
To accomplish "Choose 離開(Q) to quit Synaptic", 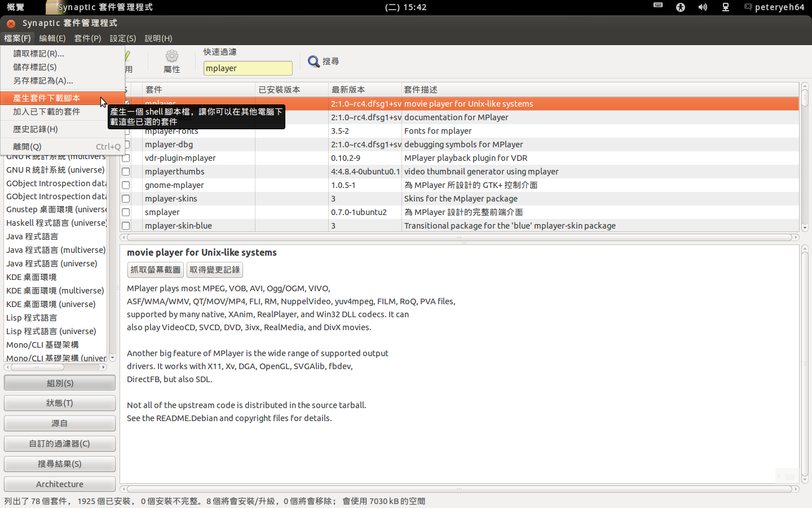I will (x=63, y=147).
